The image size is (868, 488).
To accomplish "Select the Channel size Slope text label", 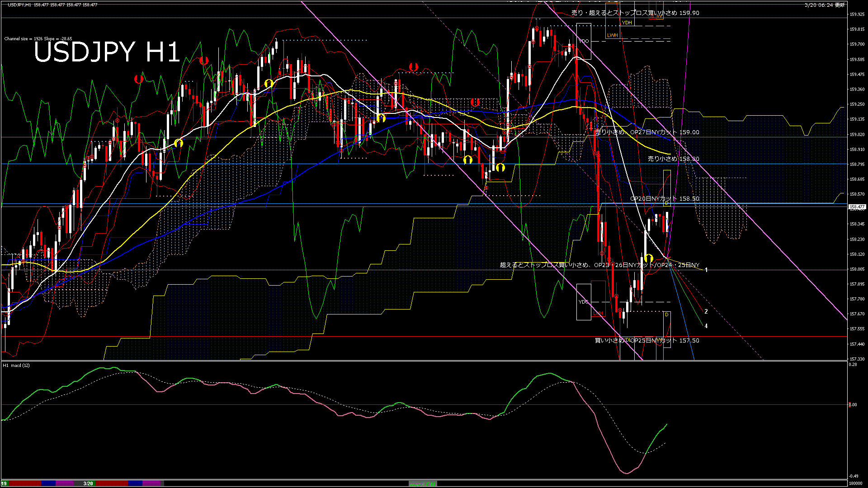I will pos(38,39).
